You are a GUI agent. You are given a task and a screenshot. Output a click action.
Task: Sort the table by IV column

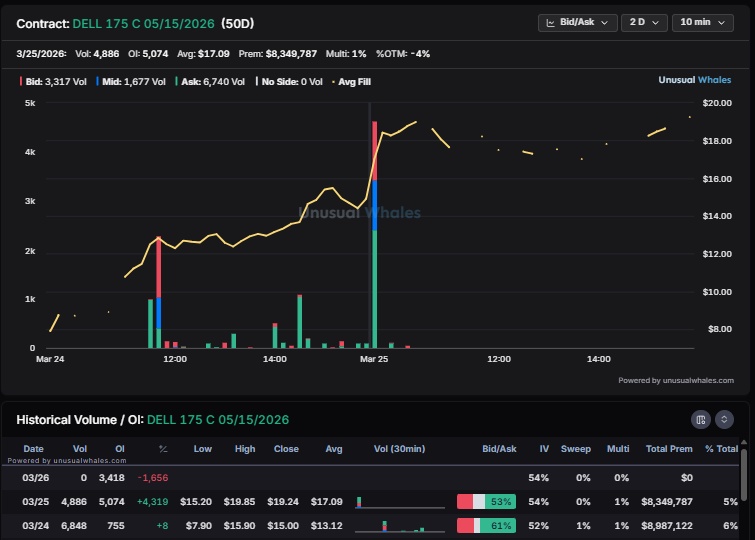[544, 449]
